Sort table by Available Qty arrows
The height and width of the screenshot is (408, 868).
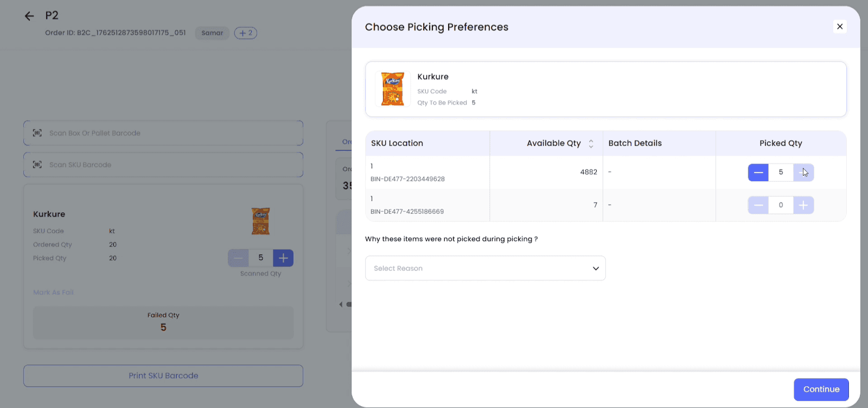pos(591,143)
